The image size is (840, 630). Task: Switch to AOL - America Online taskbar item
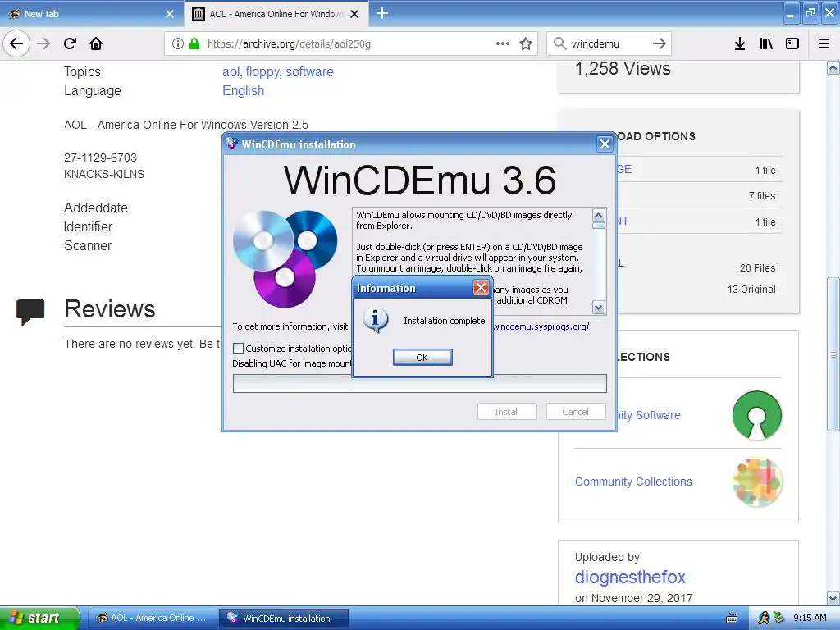[152, 618]
